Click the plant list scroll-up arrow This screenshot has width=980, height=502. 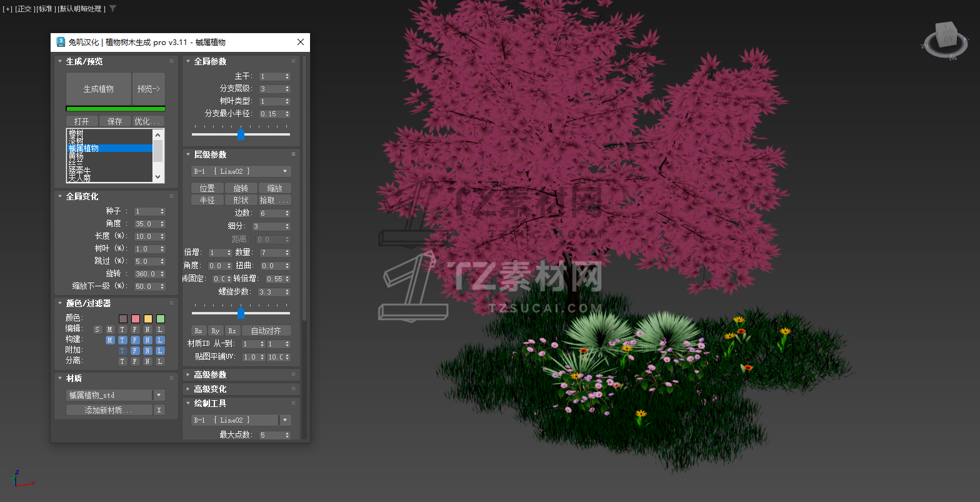pos(158,134)
